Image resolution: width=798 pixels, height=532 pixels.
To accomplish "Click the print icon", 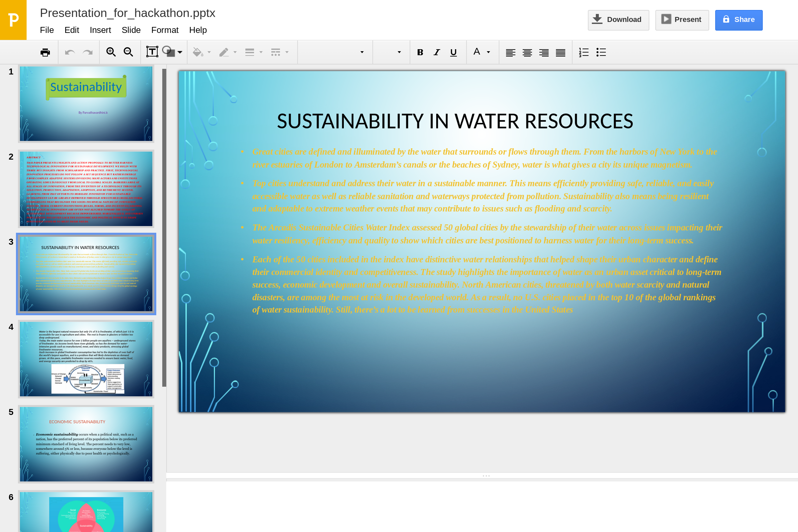I will pyautogui.click(x=45, y=52).
